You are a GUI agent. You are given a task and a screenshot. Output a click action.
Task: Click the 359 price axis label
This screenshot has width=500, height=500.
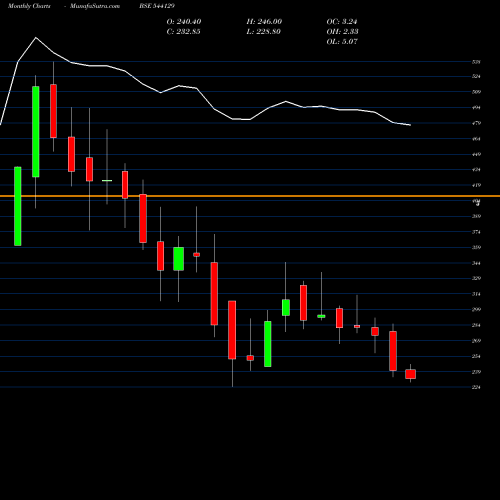point(476,248)
